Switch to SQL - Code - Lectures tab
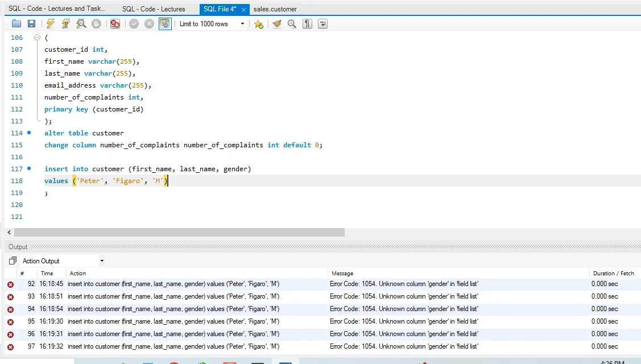The image size is (641, 364). point(154,9)
